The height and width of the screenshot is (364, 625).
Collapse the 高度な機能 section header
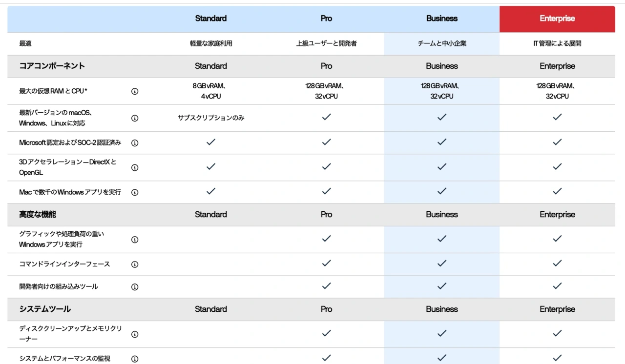[x=38, y=214]
